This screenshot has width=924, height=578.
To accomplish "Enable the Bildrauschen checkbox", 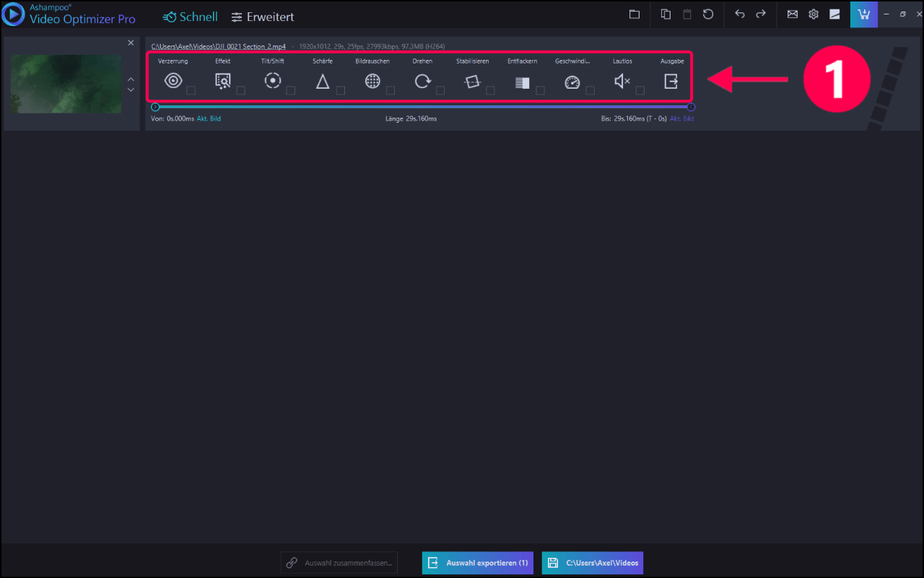I will click(391, 91).
